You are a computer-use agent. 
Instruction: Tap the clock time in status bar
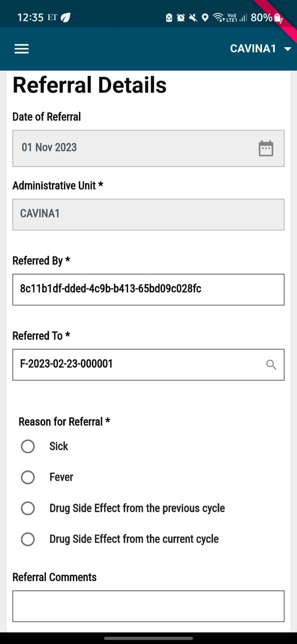pyautogui.click(x=30, y=18)
